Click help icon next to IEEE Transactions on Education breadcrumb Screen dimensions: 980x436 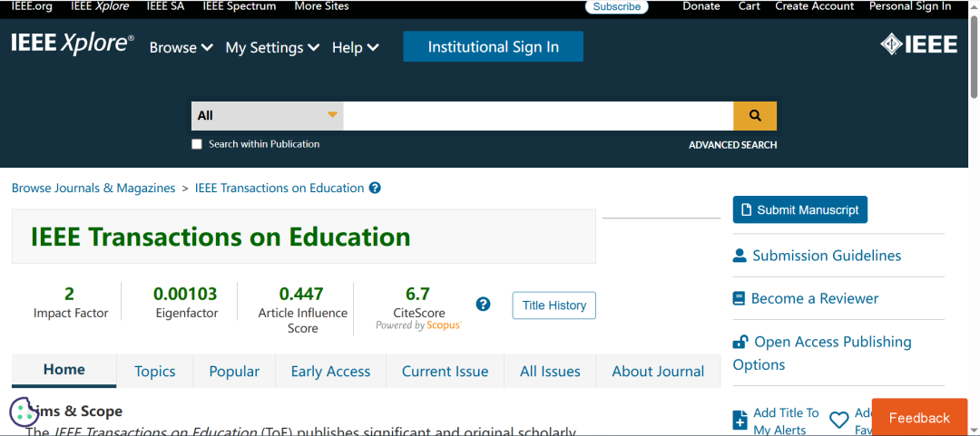point(375,188)
